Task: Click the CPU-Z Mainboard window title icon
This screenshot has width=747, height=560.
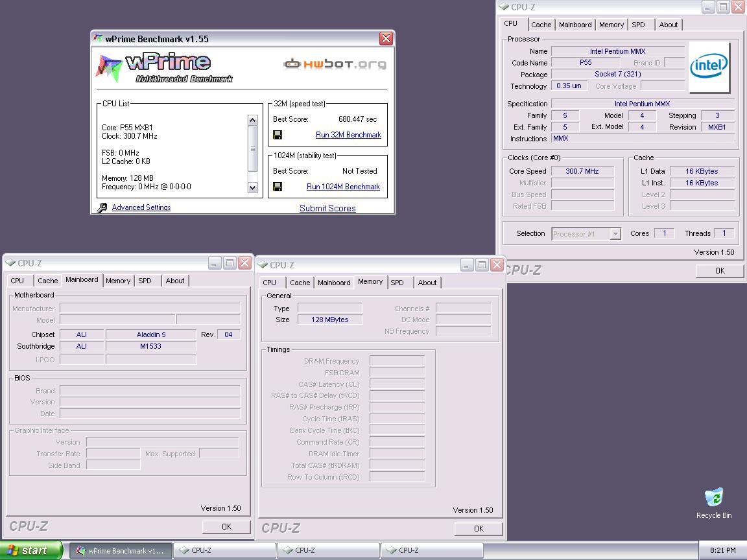Action: [10, 263]
